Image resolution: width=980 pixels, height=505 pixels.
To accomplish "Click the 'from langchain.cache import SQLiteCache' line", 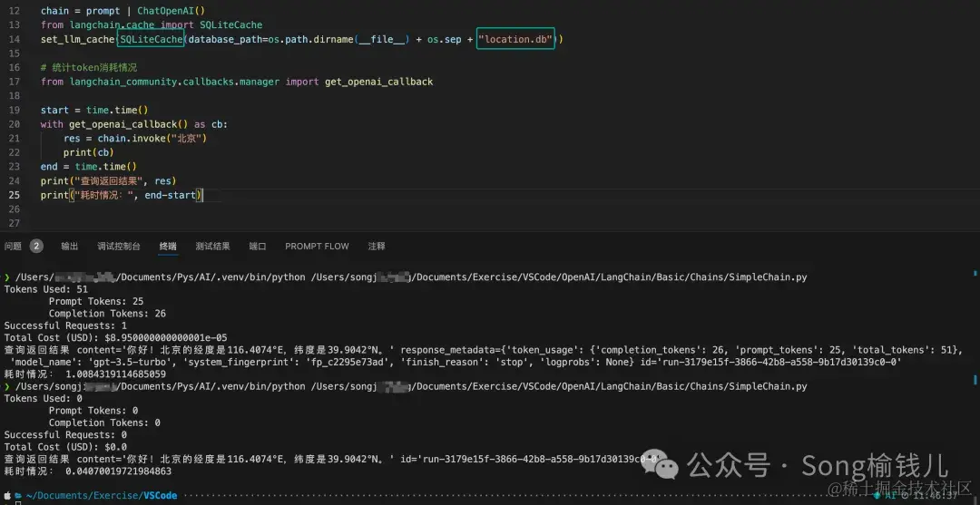I will (x=152, y=25).
